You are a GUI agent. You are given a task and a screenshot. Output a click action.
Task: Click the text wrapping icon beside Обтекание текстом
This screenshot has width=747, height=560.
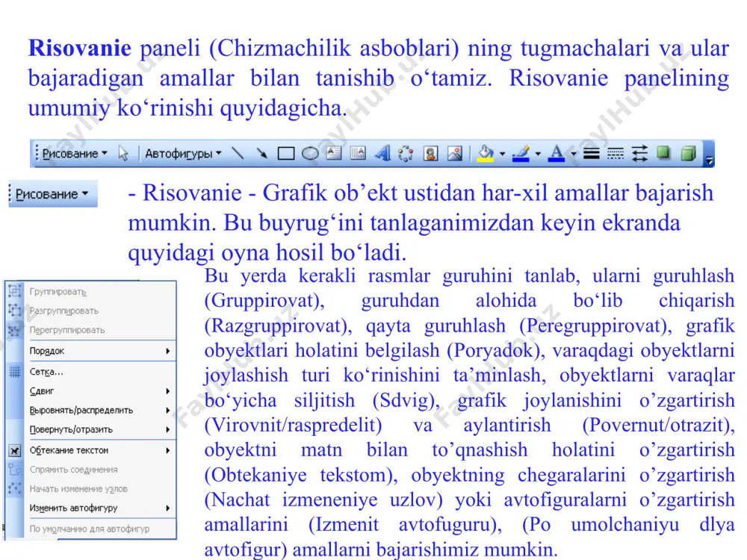tap(15, 450)
